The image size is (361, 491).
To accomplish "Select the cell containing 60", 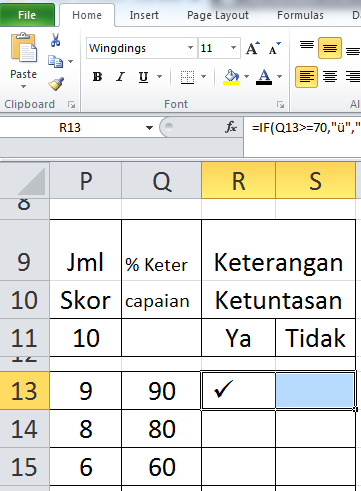I will [162, 467].
